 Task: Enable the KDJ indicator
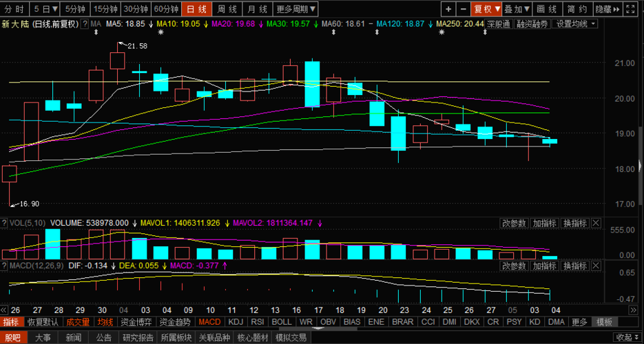tap(236, 322)
